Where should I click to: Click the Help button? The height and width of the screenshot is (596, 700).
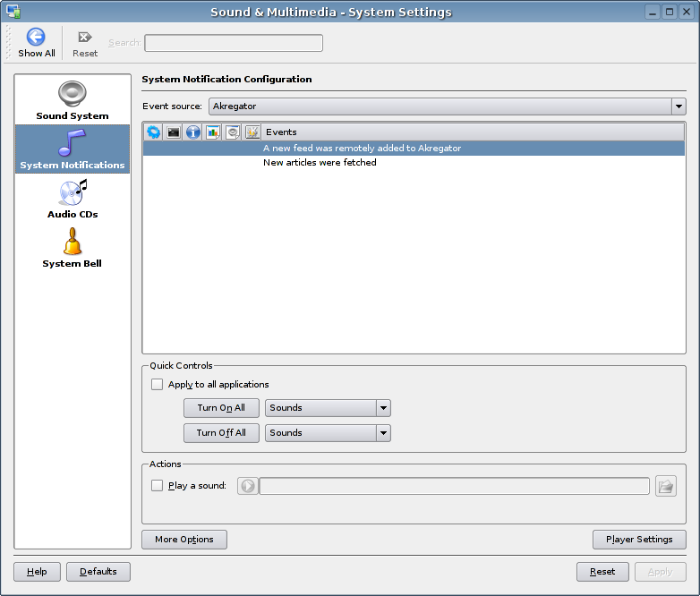point(37,572)
